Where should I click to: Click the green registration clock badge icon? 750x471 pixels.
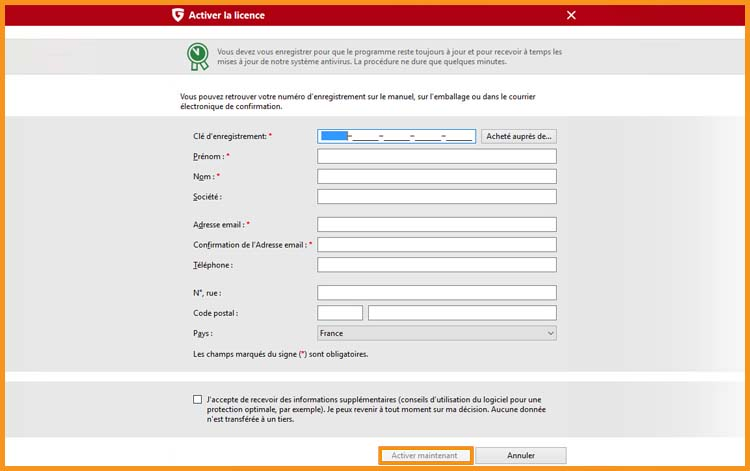198,57
